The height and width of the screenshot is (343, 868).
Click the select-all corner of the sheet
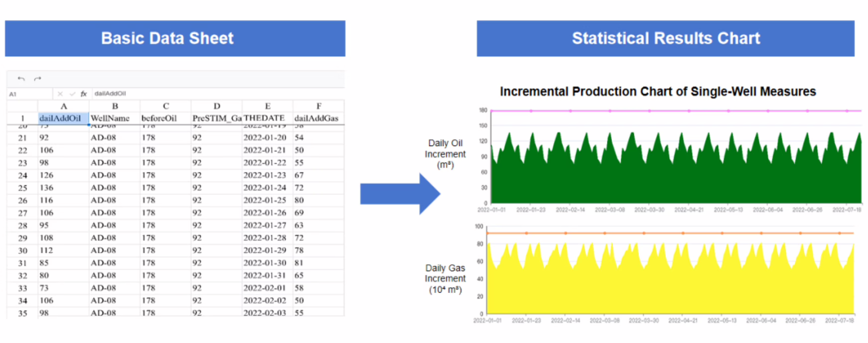click(22, 106)
